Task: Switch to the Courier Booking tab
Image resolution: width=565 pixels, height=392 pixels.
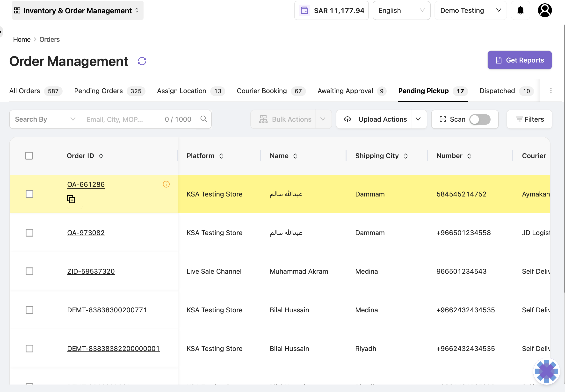Action: [x=271, y=91]
